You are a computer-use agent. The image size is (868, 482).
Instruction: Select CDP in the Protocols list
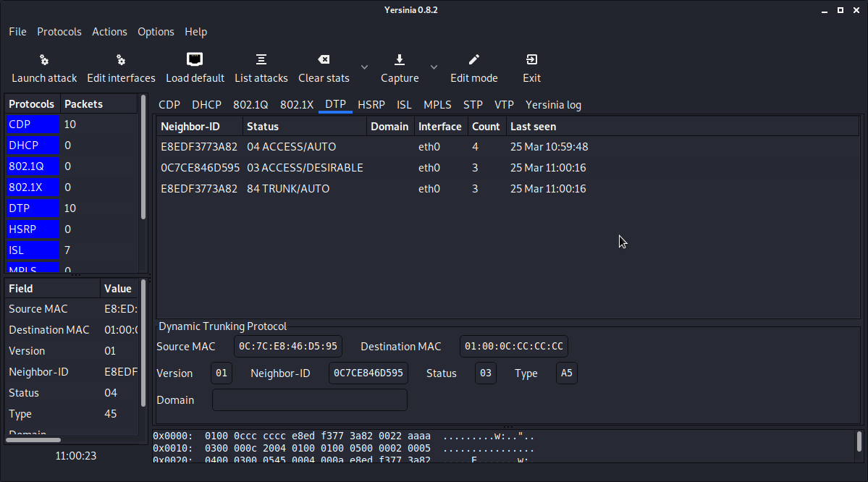(71, 124)
